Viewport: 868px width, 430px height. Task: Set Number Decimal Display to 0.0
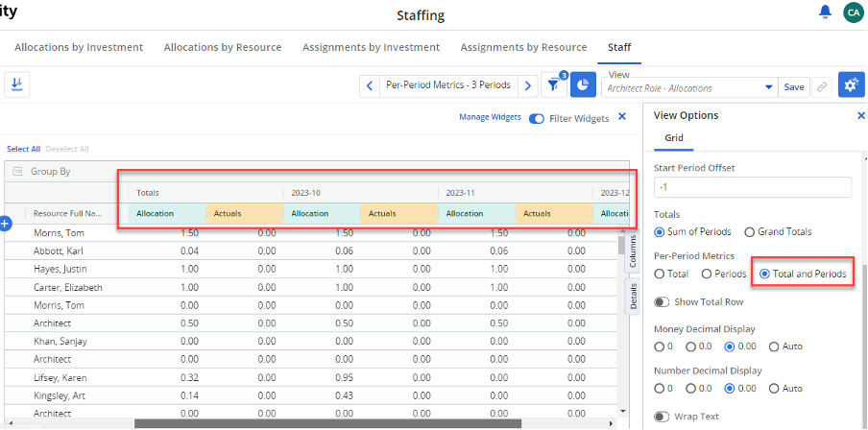(691, 389)
